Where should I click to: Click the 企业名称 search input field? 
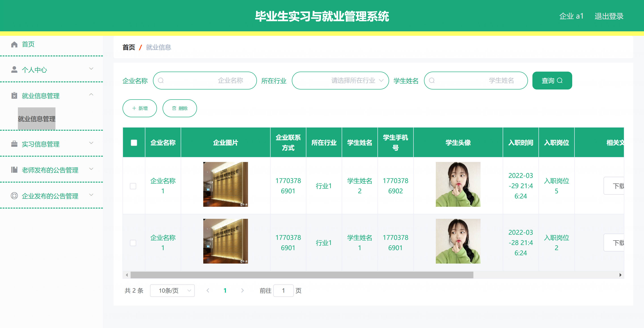click(x=205, y=81)
